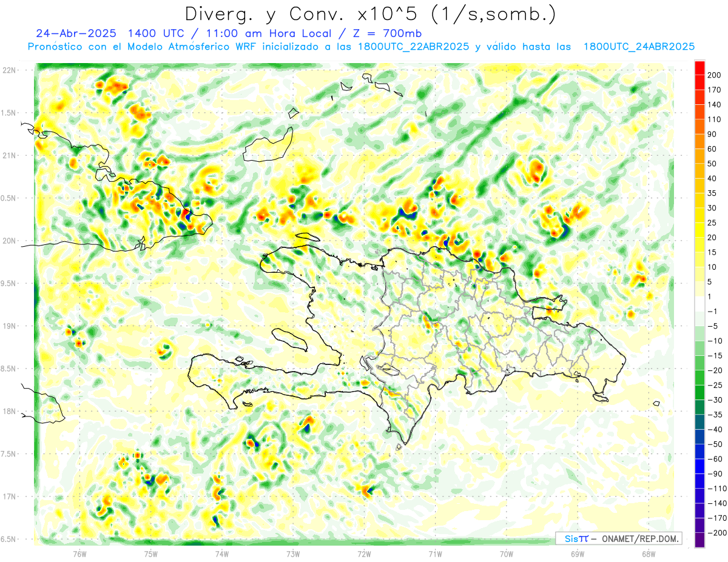This screenshot has width=728, height=562.
Task: Click the "71W" longitude label
Action: click(435, 554)
